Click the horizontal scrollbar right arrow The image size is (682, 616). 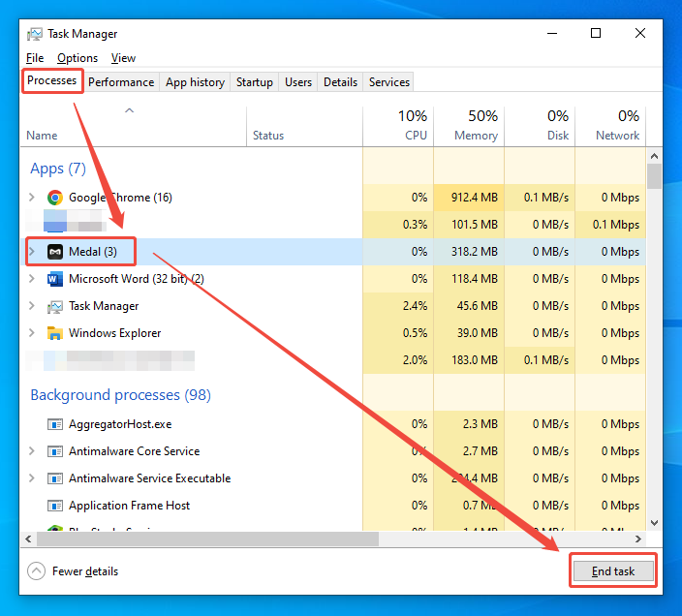(x=638, y=539)
